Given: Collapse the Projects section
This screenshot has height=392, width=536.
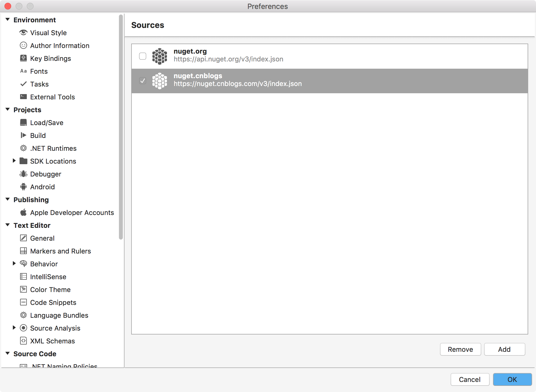Looking at the screenshot, I should click(8, 109).
